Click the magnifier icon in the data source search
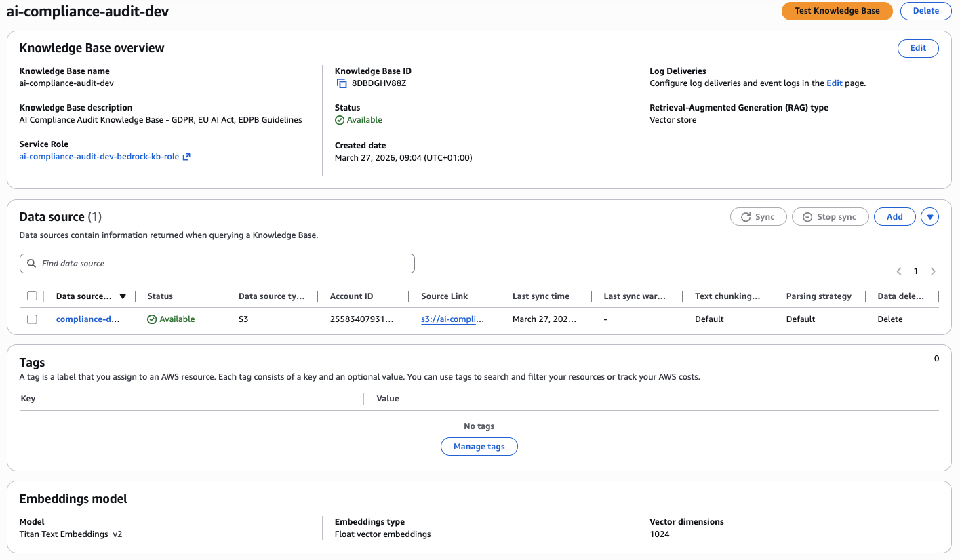The height and width of the screenshot is (560, 960). pyautogui.click(x=31, y=263)
